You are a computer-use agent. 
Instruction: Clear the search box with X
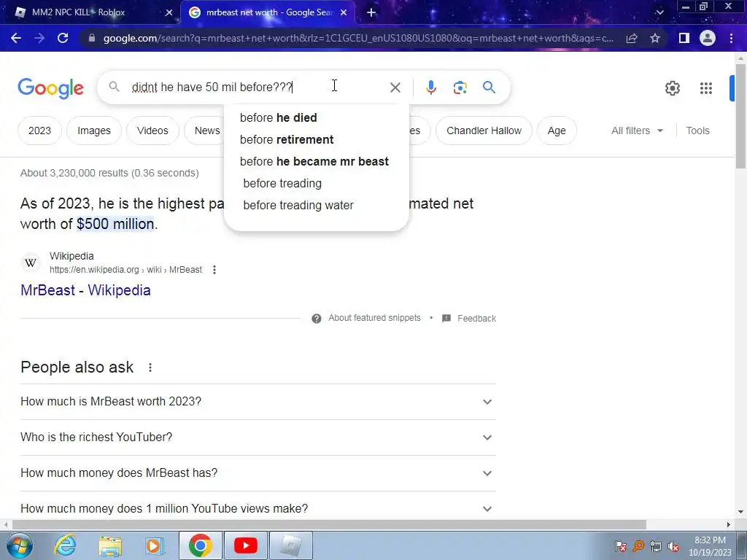pyautogui.click(x=395, y=87)
